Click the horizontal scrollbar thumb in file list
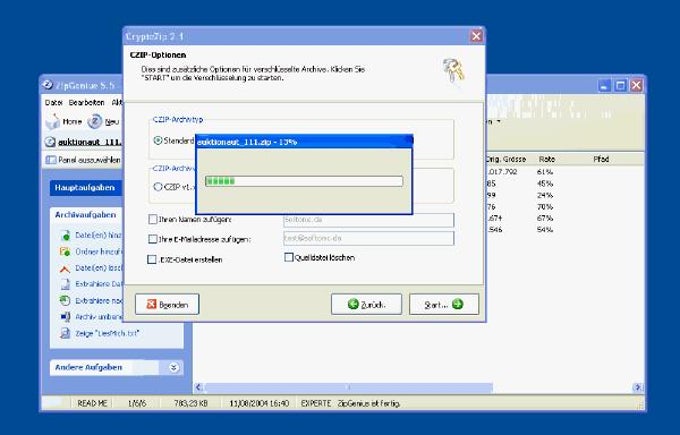 [348, 387]
